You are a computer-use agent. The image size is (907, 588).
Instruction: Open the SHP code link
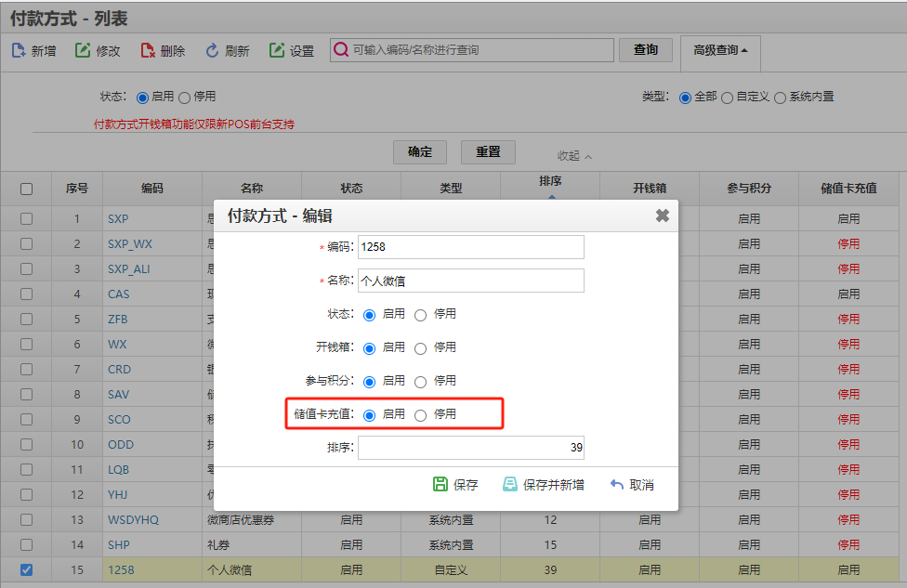[x=119, y=544]
